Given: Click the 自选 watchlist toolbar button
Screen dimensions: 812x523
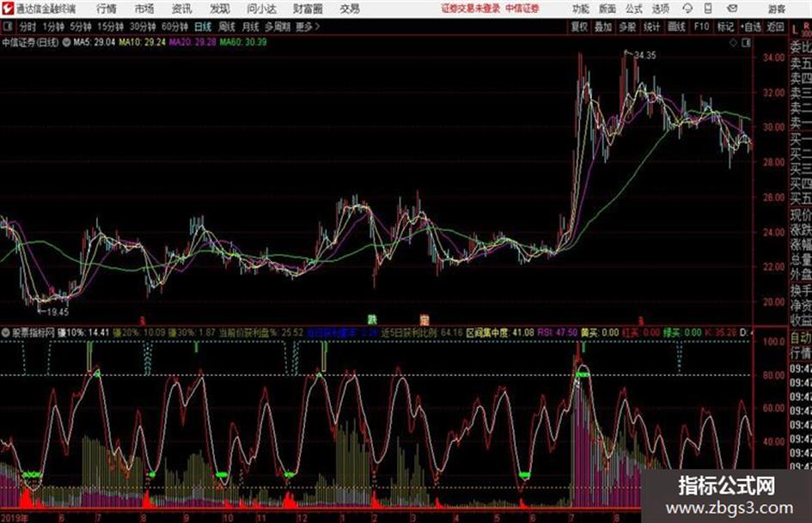Looking at the screenshot, I should pos(751,27).
